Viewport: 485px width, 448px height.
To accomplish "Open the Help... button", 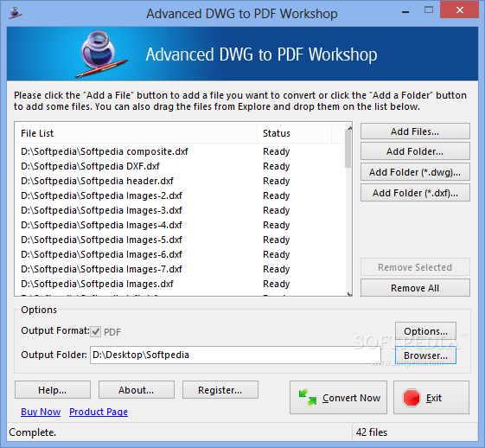I will click(x=53, y=390).
